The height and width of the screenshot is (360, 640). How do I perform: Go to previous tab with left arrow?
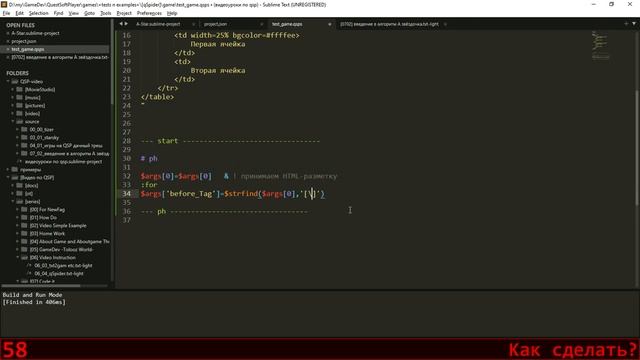click(121, 24)
